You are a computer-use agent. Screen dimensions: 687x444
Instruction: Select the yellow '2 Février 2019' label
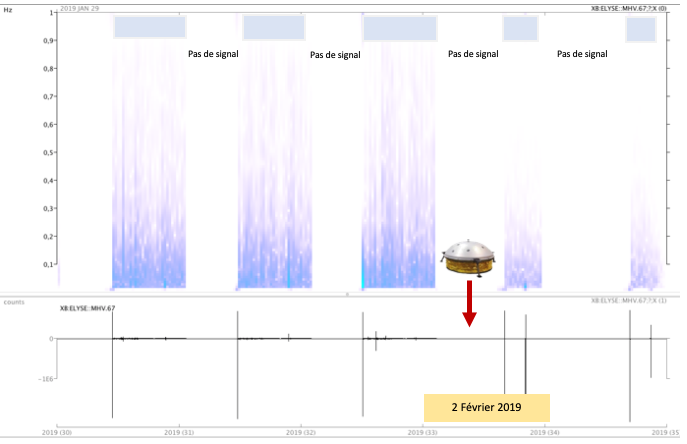point(487,408)
